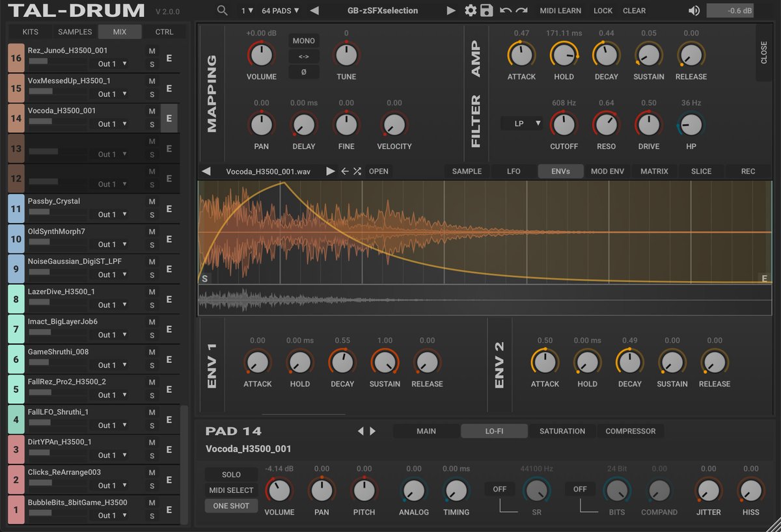Image resolution: width=781 pixels, height=532 pixels.
Task: Go to previous preset arrow near GB-zSFXselection
Action: point(314,10)
